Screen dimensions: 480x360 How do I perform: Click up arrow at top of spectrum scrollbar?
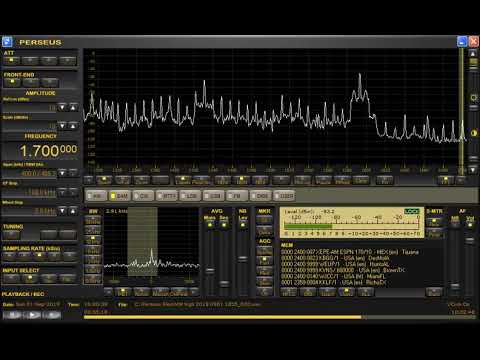point(473,53)
